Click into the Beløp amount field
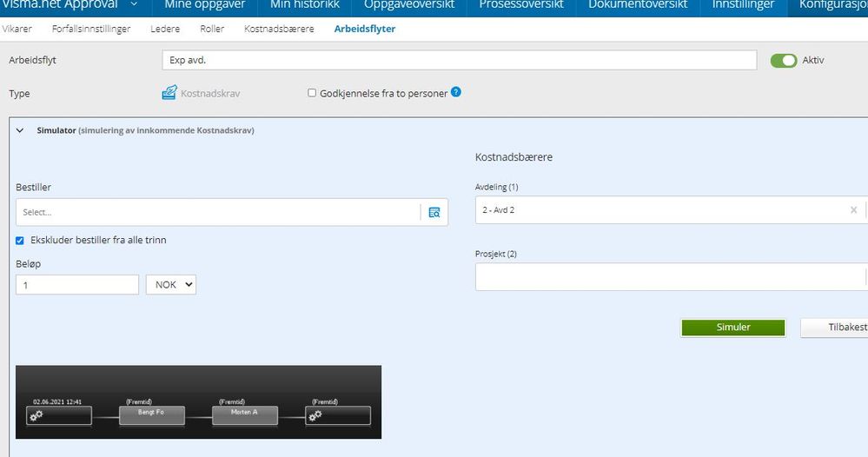 tap(77, 285)
